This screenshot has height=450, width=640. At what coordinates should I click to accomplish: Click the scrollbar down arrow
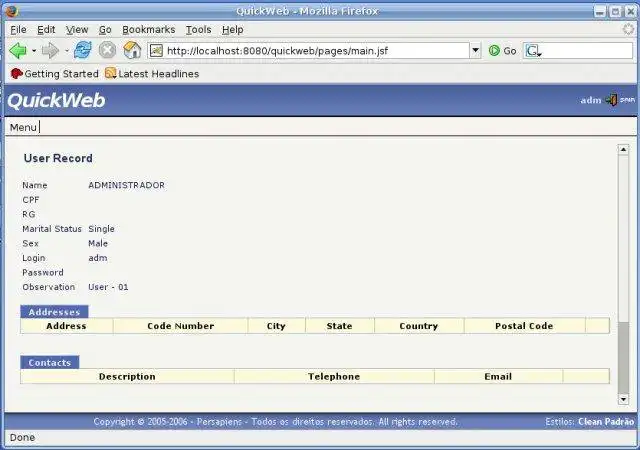tap(623, 399)
